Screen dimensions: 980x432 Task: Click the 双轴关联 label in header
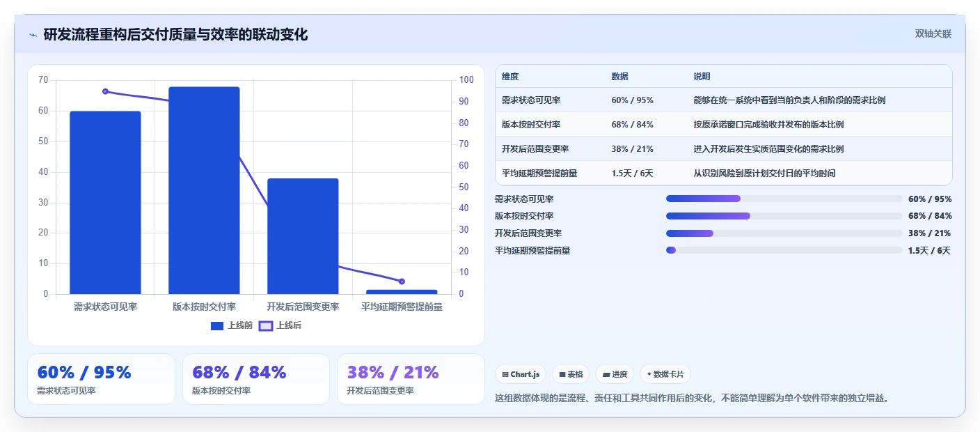point(933,33)
